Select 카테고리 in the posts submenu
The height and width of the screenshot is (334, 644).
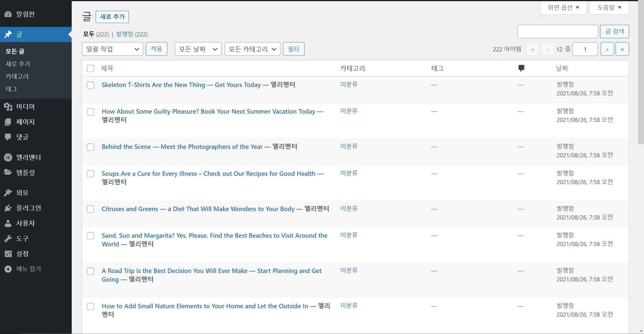point(17,77)
